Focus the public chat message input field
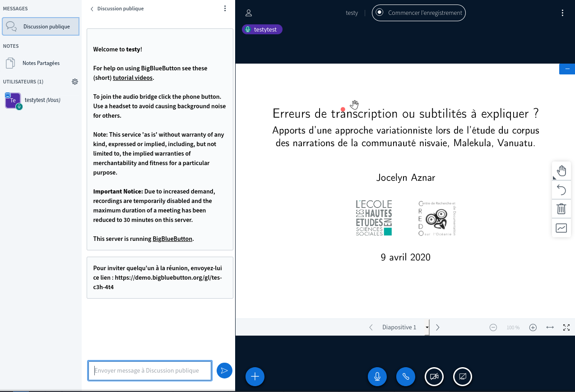Screen dimensions: 575x392 (x=150, y=370)
